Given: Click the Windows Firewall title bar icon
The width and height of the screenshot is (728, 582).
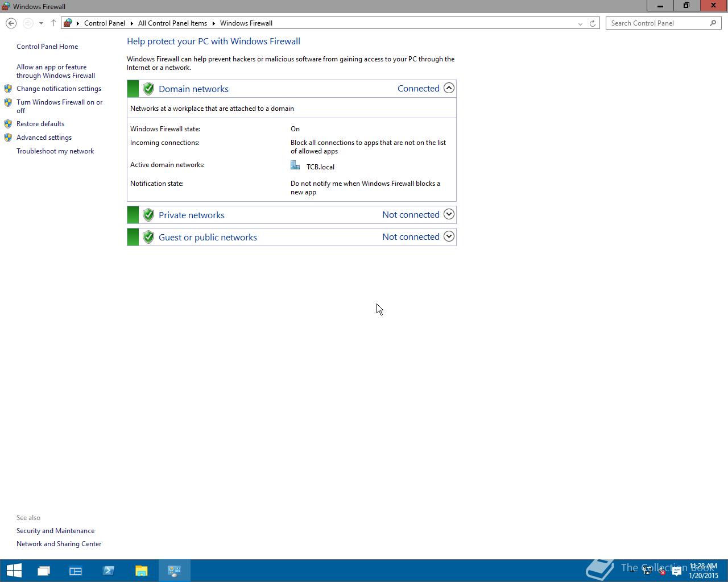Looking at the screenshot, I should pyautogui.click(x=6, y=6).
